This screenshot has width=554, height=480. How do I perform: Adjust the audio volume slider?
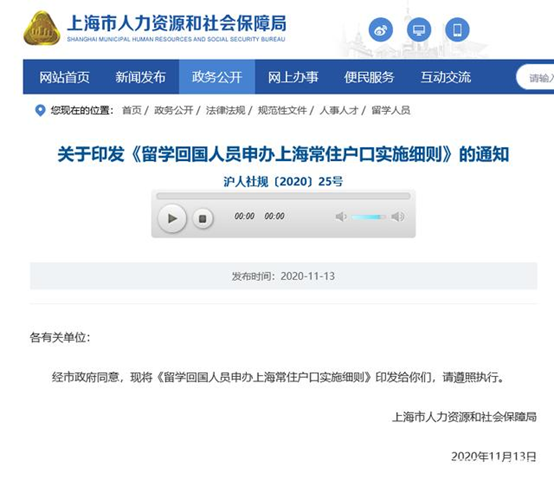pyautogui.click(x=369, y=217)
